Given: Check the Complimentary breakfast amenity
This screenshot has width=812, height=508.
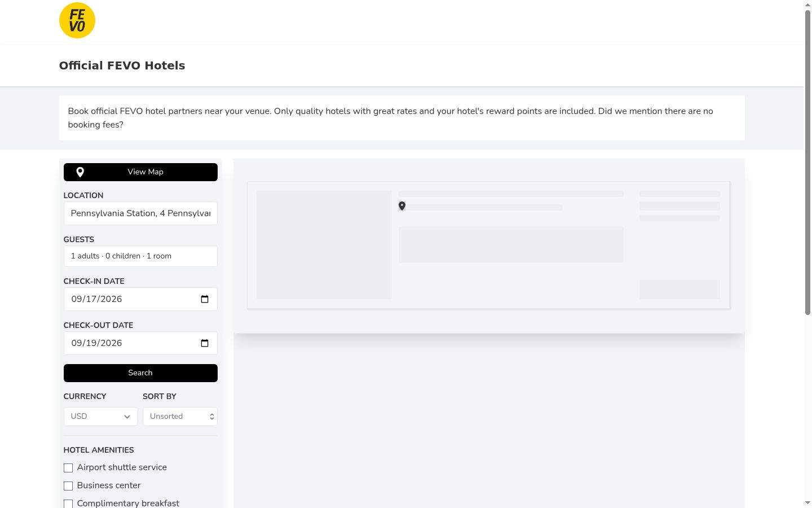Looking at the screenshot, I should [68, 503].
